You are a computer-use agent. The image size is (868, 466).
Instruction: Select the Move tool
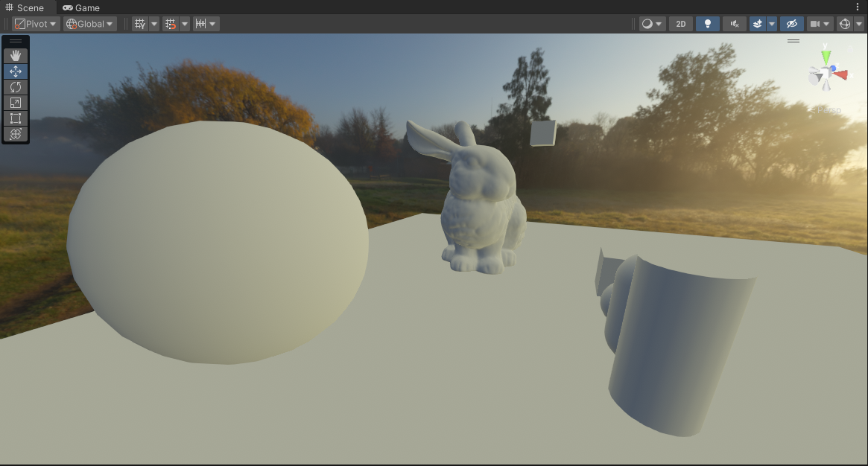(x=16, y=71)
